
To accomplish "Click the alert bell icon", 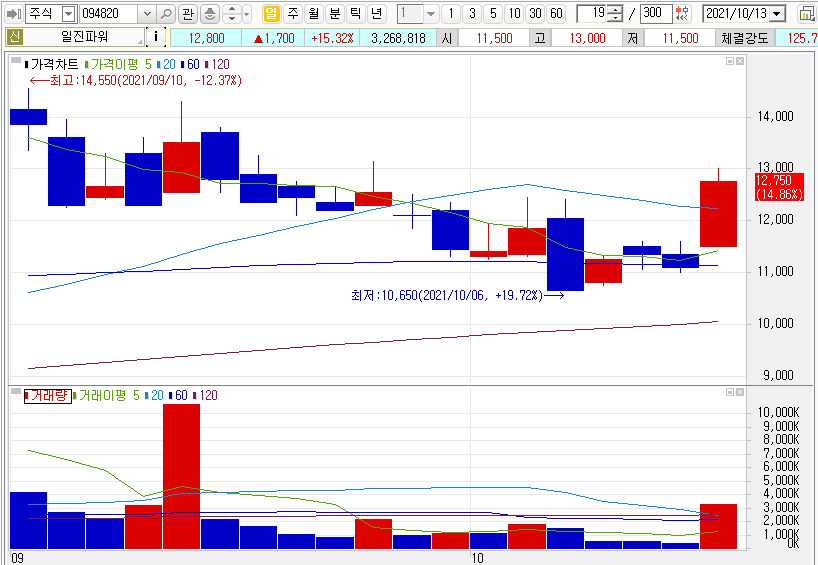I will click(x=210, y=14).
